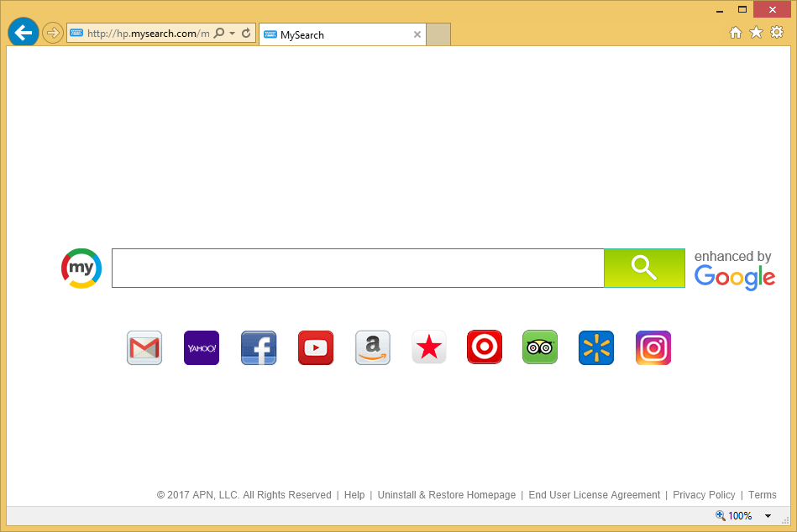Launch the YouTube shortcut icon

316,347
